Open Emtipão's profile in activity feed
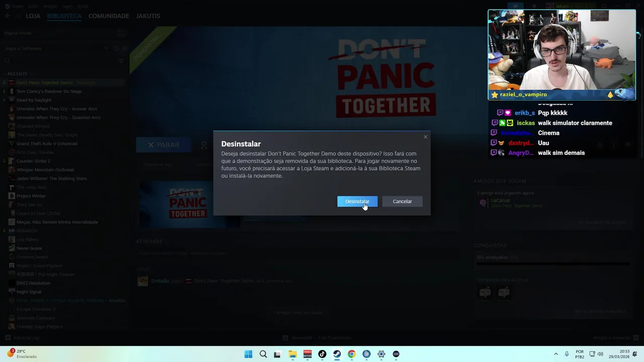The image size is (644, 362). point(160,281)
